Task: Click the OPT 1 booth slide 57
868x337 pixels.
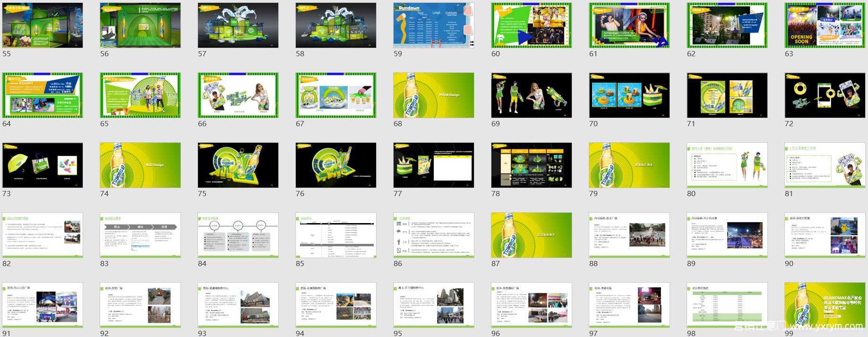Action: 238,25
